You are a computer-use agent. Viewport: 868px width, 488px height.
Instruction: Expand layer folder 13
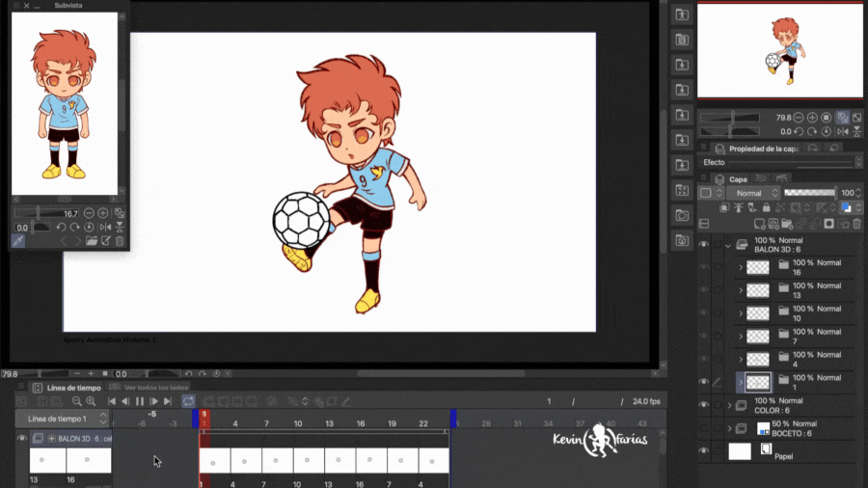pos(741,290)
